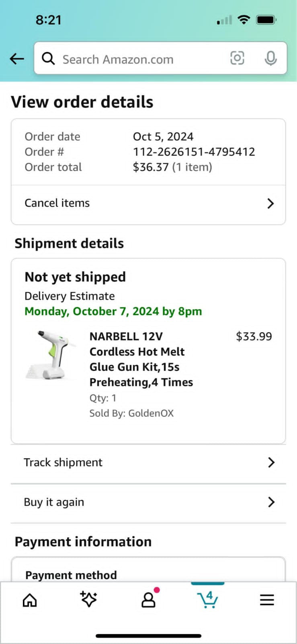Expand the Buy it again chevron
The width and height of the screenshot is (297, 644).
pyautogui.click(x=271, y=502)
